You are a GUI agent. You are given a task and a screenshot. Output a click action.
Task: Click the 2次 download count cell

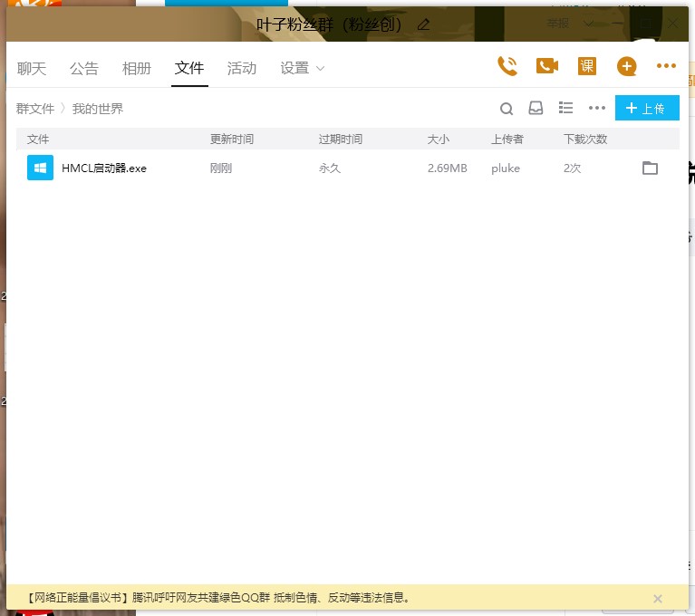tap(573, 168)
